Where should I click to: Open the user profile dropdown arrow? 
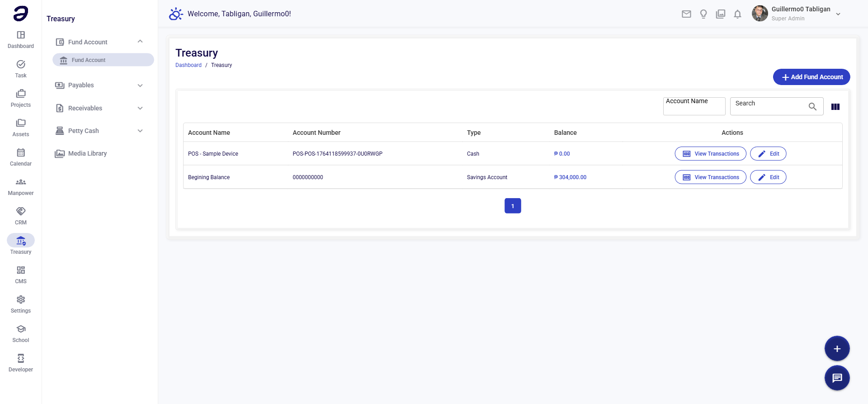(x=838, y=14)
